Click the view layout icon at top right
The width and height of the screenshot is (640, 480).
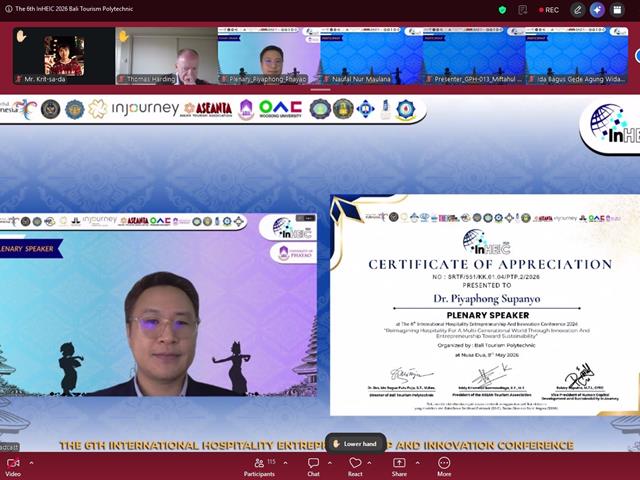click(x=617, y=10)
